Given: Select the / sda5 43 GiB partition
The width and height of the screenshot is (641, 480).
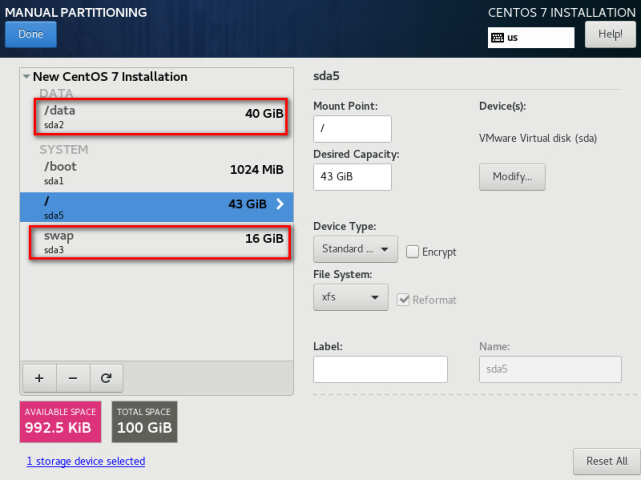Looking at the screenshot, I should tap(157, 207).
